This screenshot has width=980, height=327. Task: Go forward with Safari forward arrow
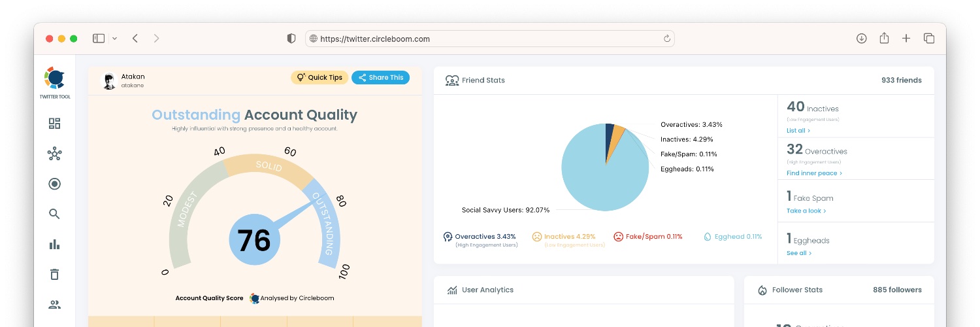click(x=156, y=39)
